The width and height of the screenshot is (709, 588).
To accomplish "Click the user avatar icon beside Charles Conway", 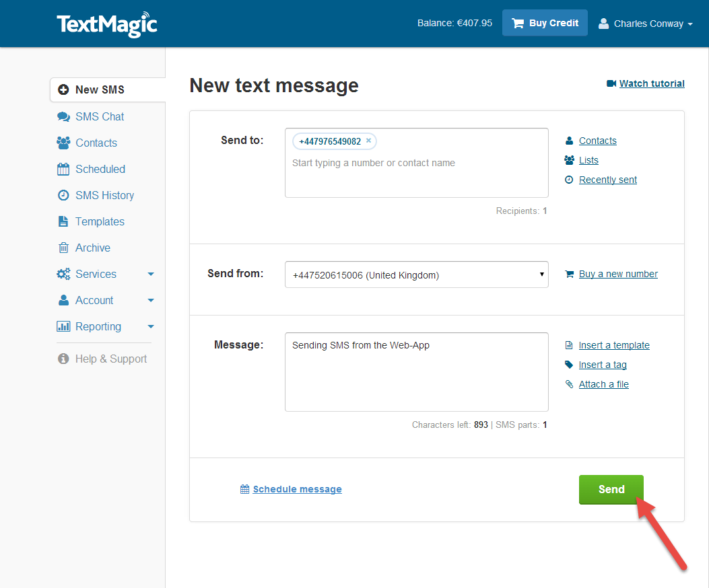I will [603, 24].
